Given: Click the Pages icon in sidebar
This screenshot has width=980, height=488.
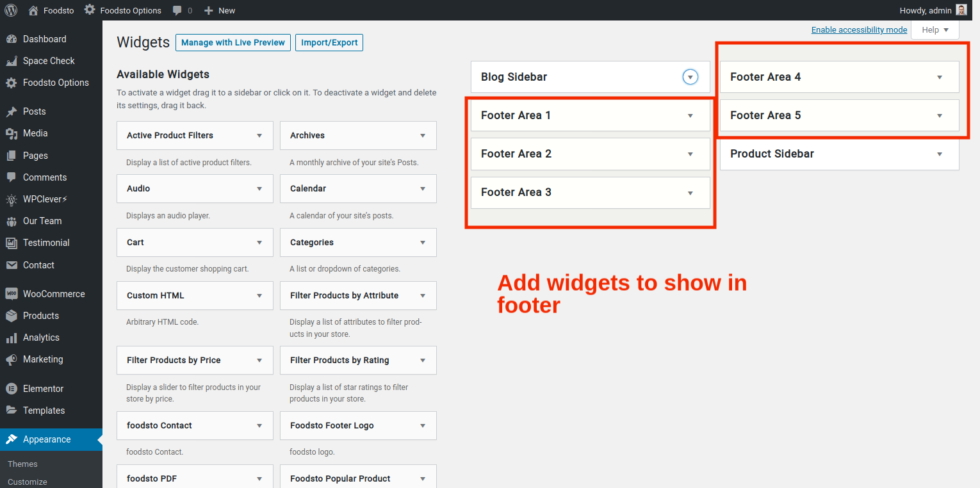Looking at the screenshot, I should pos(12,156).
